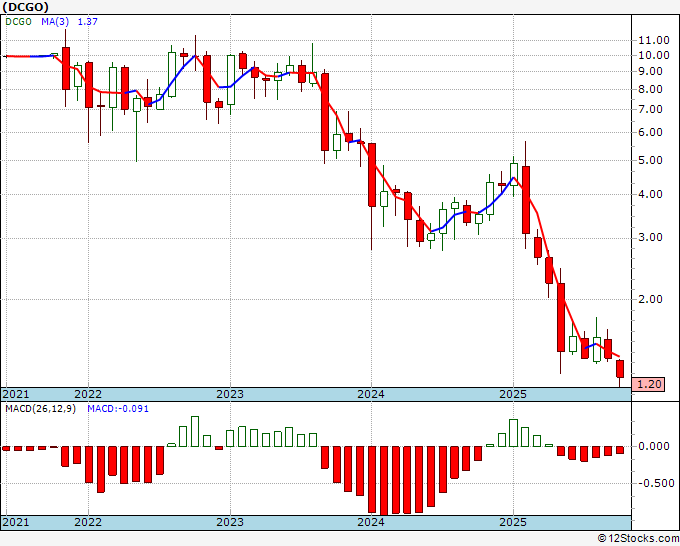Click the 2022 label on MACD timeline
Screen dimensions: 680x546
coord(88,522)
